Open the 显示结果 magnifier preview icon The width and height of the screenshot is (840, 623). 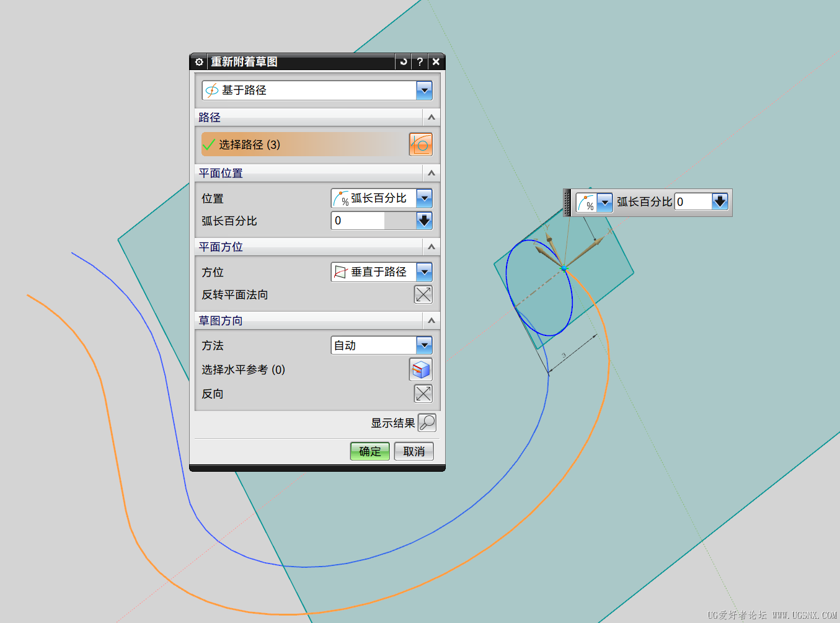(x=427, y=422)
